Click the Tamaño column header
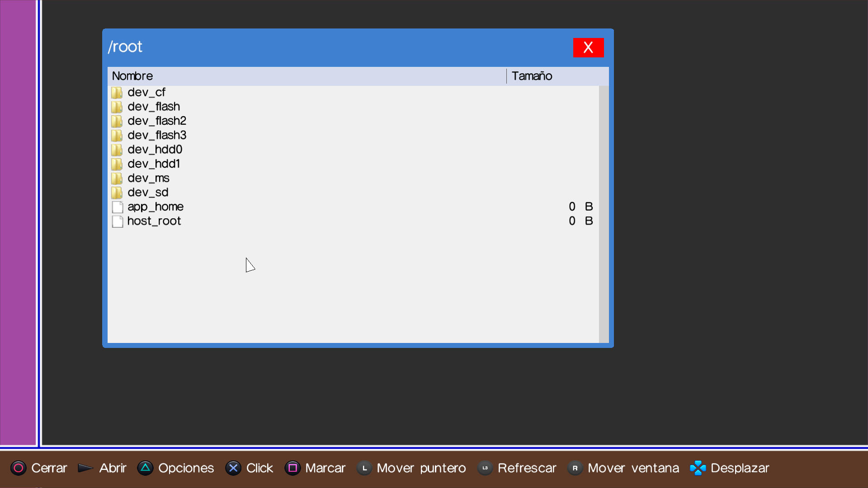 (532, 76)
